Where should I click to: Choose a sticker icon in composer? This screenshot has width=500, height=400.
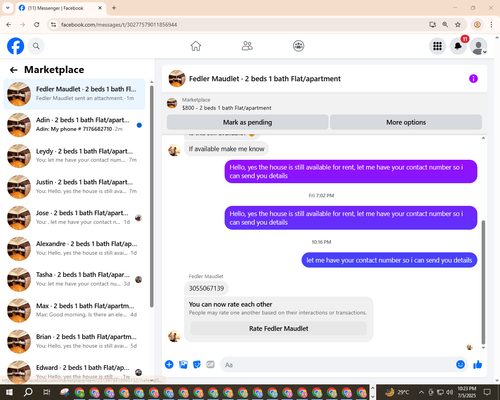197,364
